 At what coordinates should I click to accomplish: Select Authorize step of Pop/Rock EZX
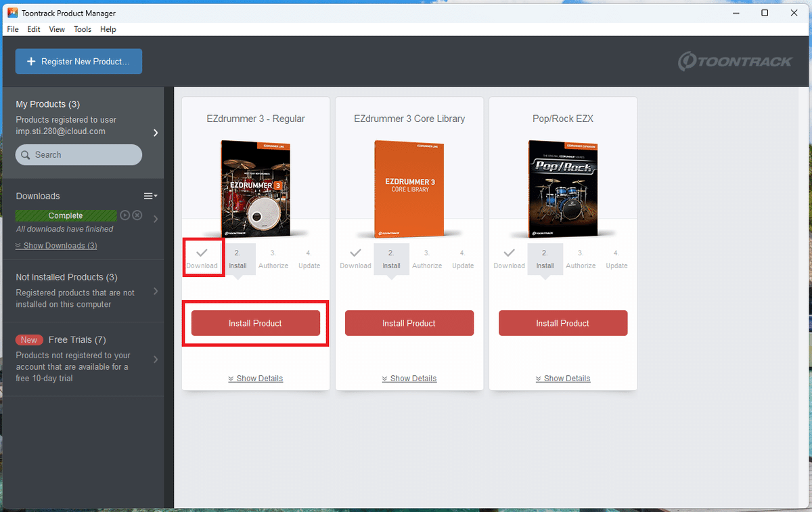point(581,258)
